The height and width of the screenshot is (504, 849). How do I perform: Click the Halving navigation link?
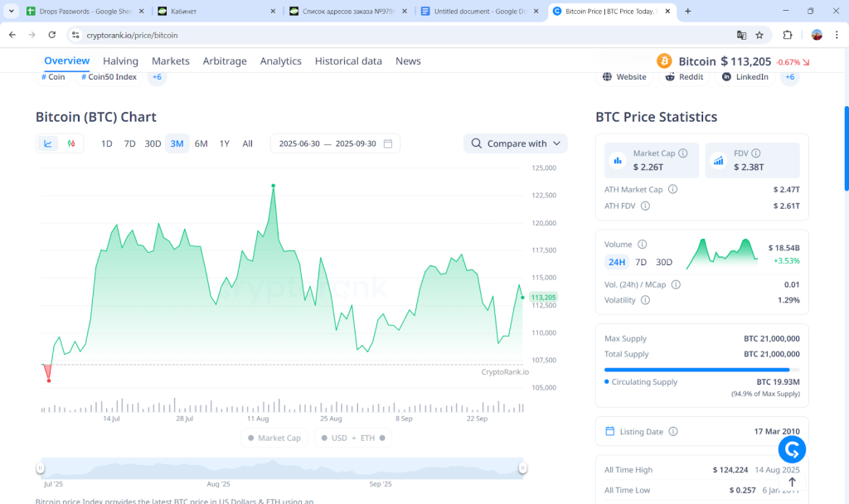(x=120, y=61)
